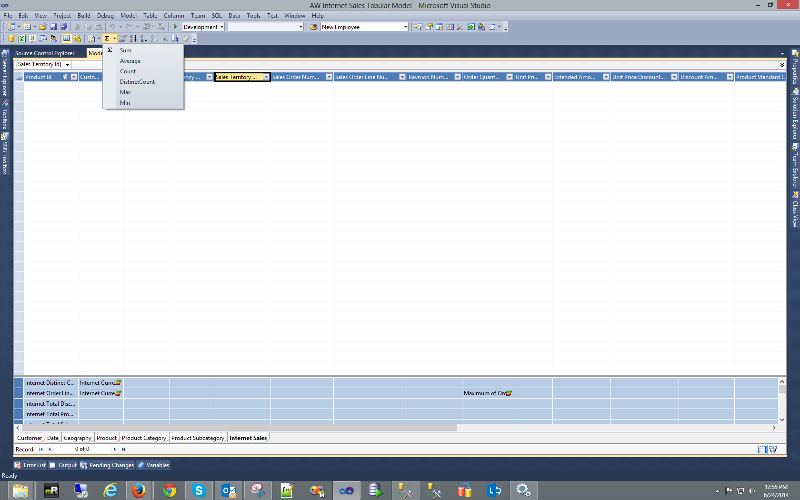Open Sales Territory column filter dropdown
The height and width of the screenshot is (500, 800).
point(266,77)
